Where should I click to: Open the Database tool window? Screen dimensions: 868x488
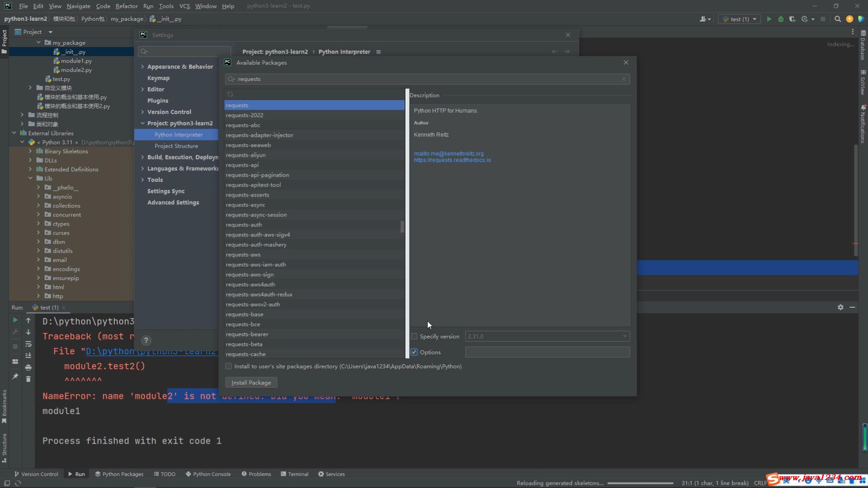click(x=863, y=45)
